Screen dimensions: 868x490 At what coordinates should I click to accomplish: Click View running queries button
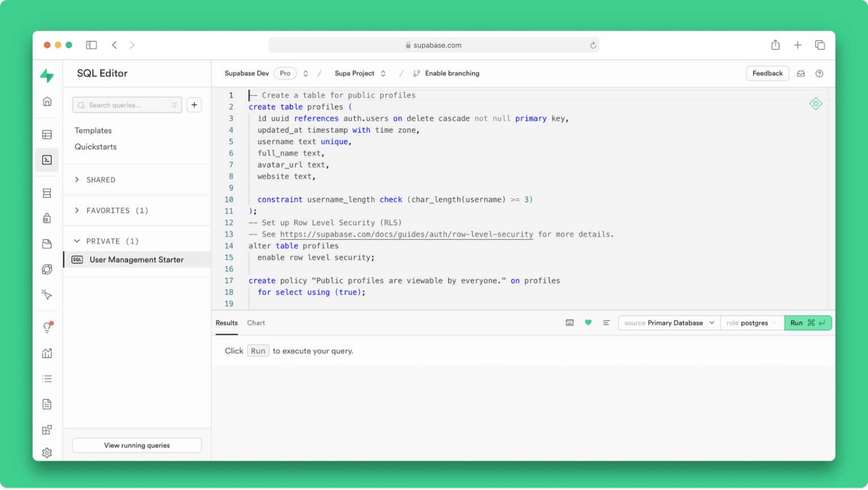(x=137, y=446)
